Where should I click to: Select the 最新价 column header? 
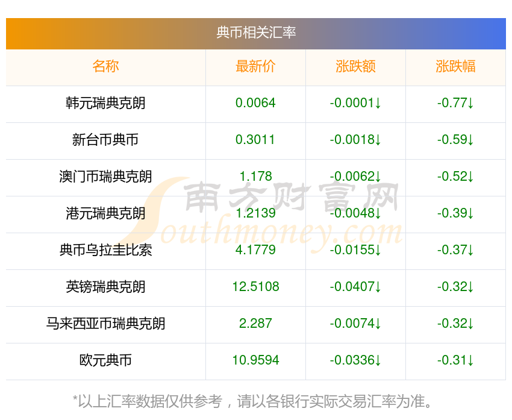tap(255, 66)
